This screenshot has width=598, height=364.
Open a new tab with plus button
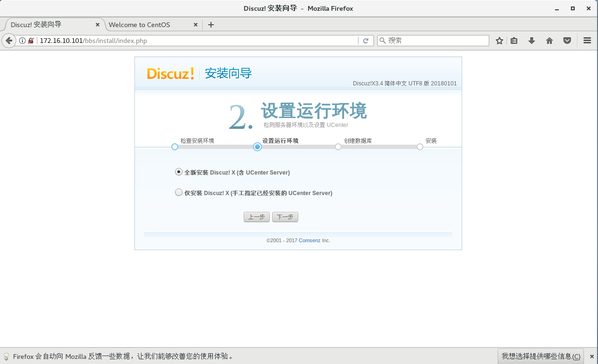211,25
